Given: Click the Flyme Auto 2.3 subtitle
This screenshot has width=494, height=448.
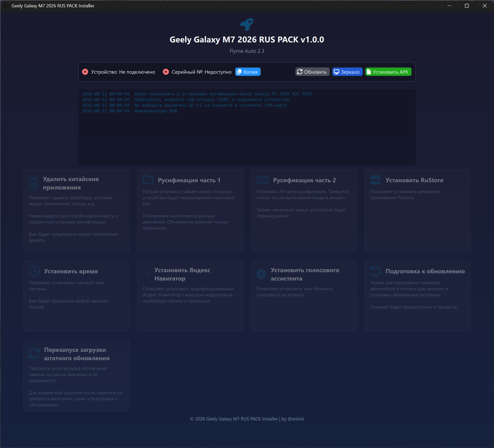Looking at the screenshot, I should tap(247, 51).
